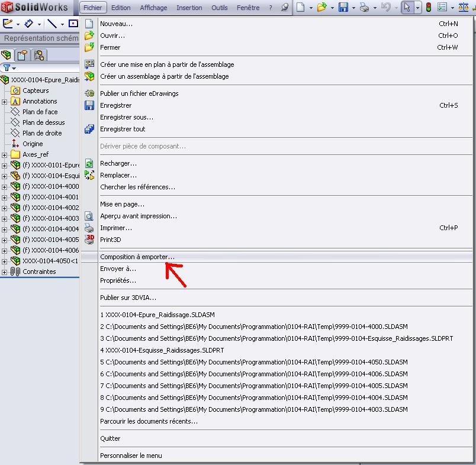Select the Smart Dimension tool icon

tap(28, 23)
